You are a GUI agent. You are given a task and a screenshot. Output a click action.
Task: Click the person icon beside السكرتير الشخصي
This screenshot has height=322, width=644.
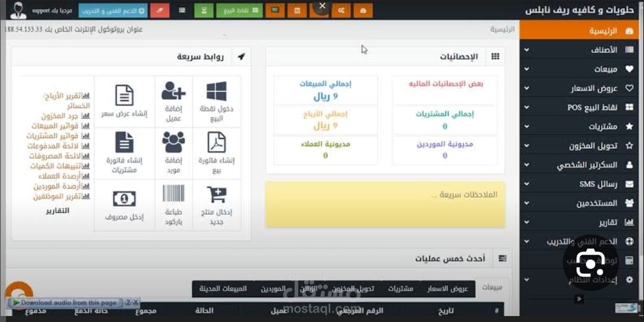629,165
